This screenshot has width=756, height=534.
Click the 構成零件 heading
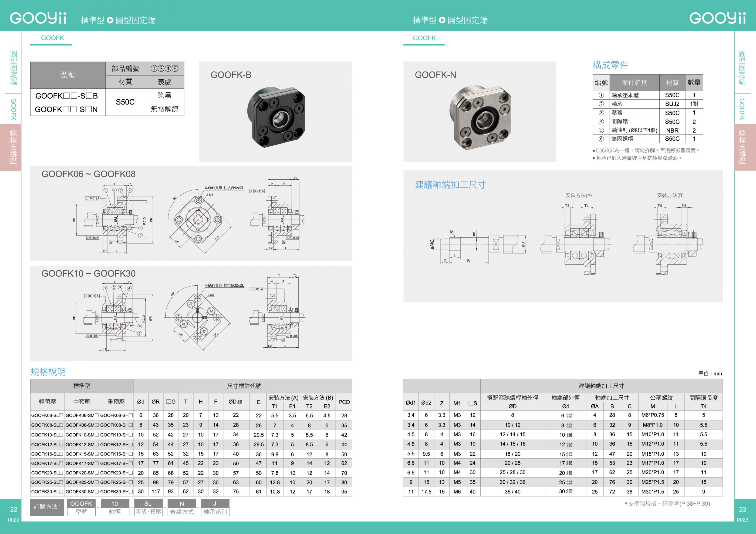click(610, 65)
